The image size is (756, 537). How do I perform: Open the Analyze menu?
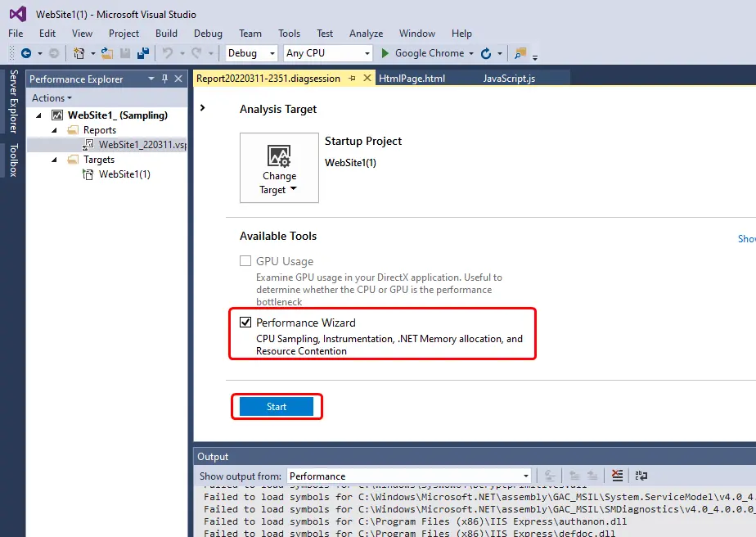(367, 34)
